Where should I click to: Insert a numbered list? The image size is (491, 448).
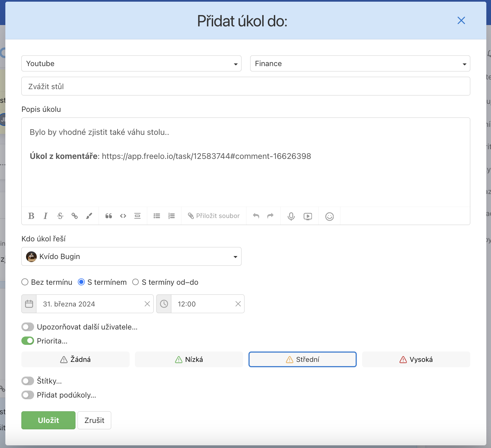(x=171, y=216)
